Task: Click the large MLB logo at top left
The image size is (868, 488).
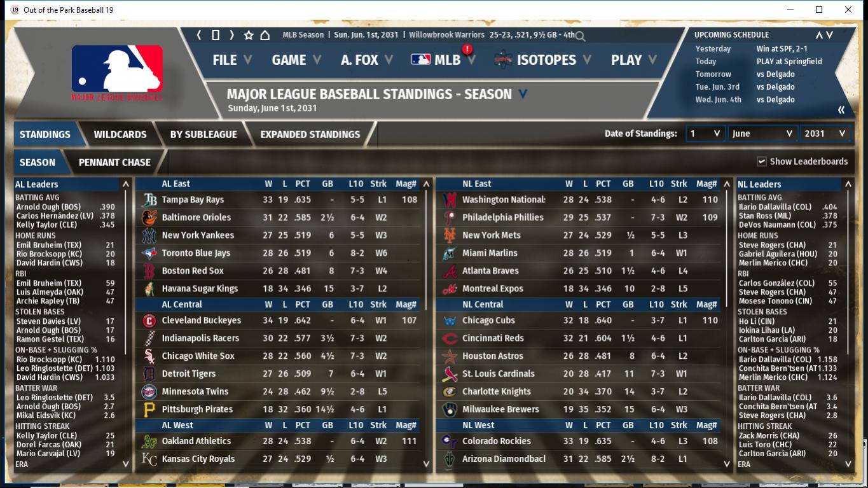Action: pyautogui.click(x=117, y=73)
